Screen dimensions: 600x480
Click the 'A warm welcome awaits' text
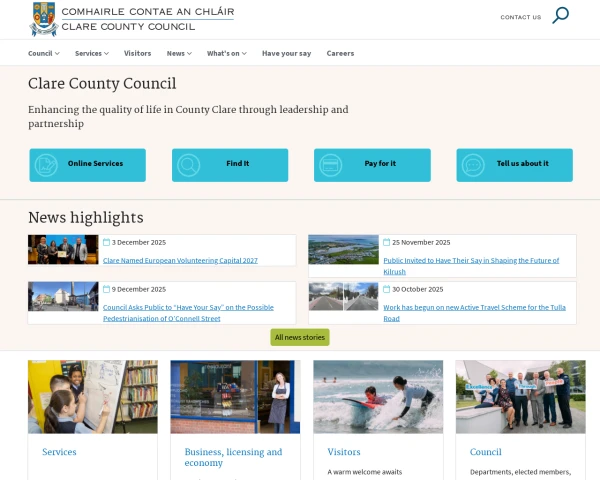pos(365,472)
